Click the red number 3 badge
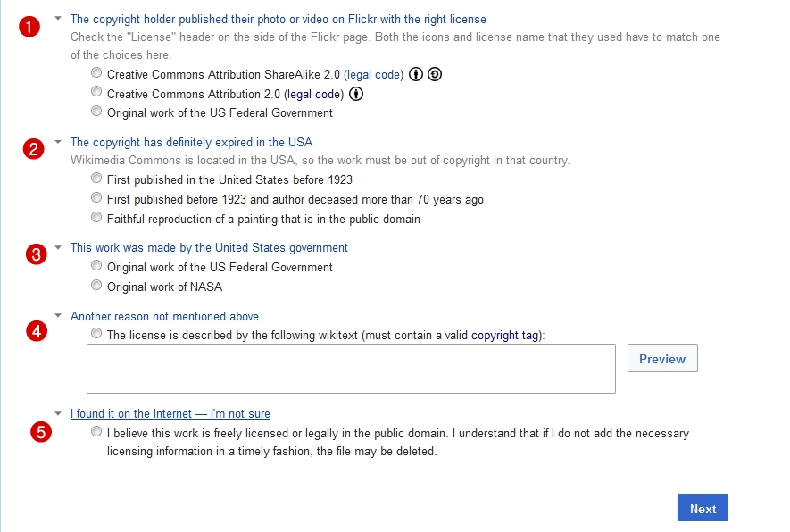790x532 pixels. tap(37, 255)
